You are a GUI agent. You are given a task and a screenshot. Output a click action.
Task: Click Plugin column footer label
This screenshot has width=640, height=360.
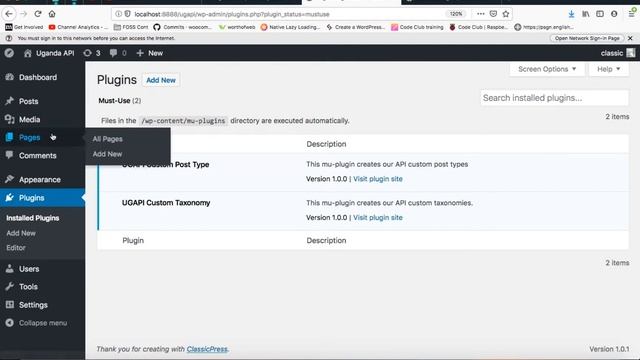pos(133,241)
